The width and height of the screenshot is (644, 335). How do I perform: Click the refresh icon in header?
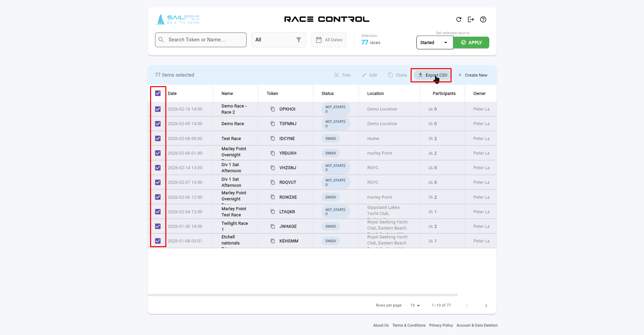[459, 19]
